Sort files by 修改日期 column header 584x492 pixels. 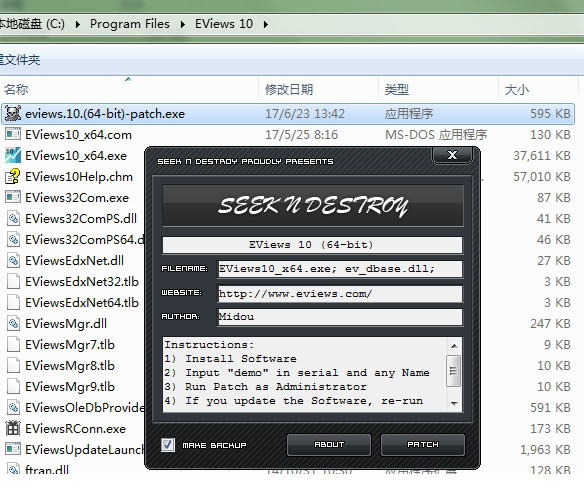318,90
